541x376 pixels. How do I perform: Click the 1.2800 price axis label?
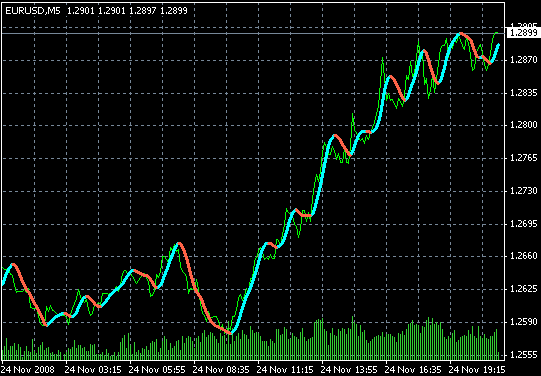tap(524, 125)
